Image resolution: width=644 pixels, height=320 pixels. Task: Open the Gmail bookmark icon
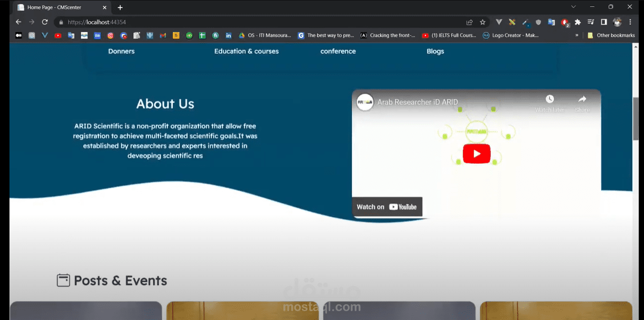(163, 35)
